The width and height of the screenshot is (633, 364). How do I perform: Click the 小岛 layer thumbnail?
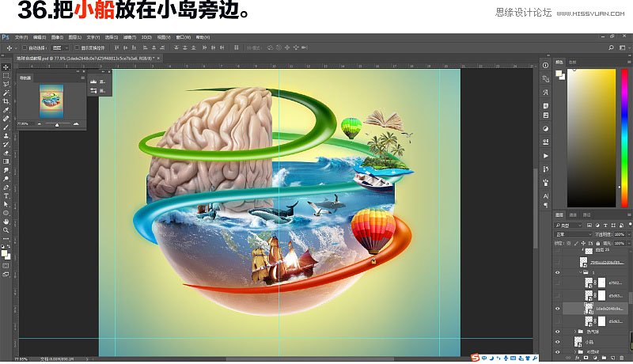(578, 342)
